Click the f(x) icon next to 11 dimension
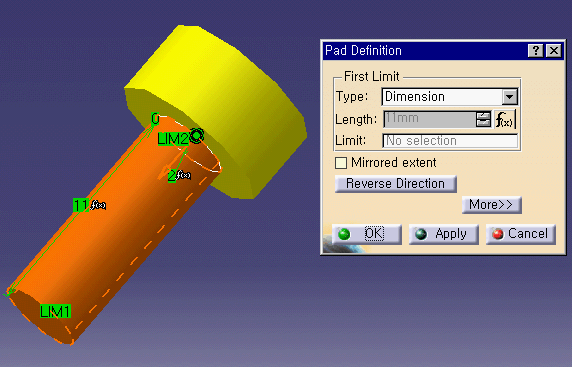Viewport: 572px width, 367px height. 98,205
